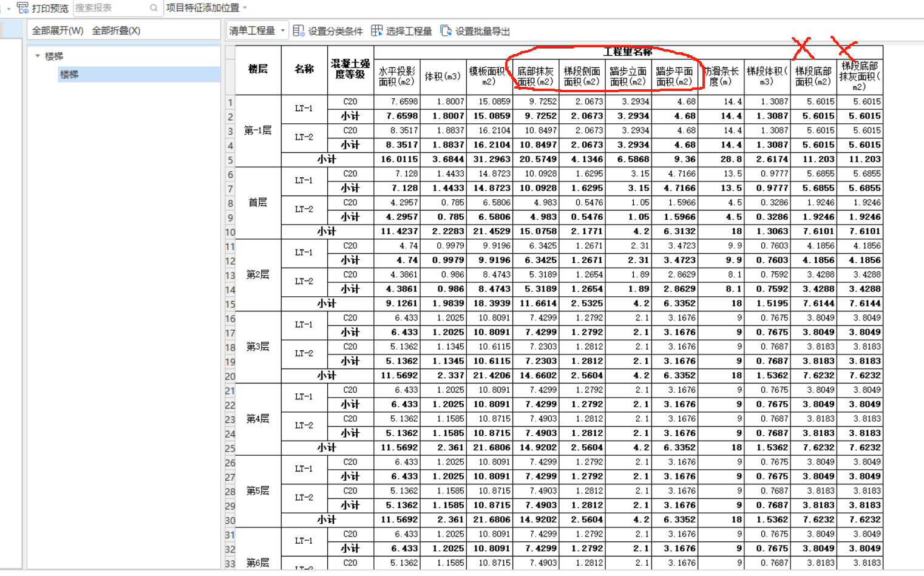Screen dimensions: 924x576
Task: Click the 选择工程量 icon
Action: (x=377, y=30)
